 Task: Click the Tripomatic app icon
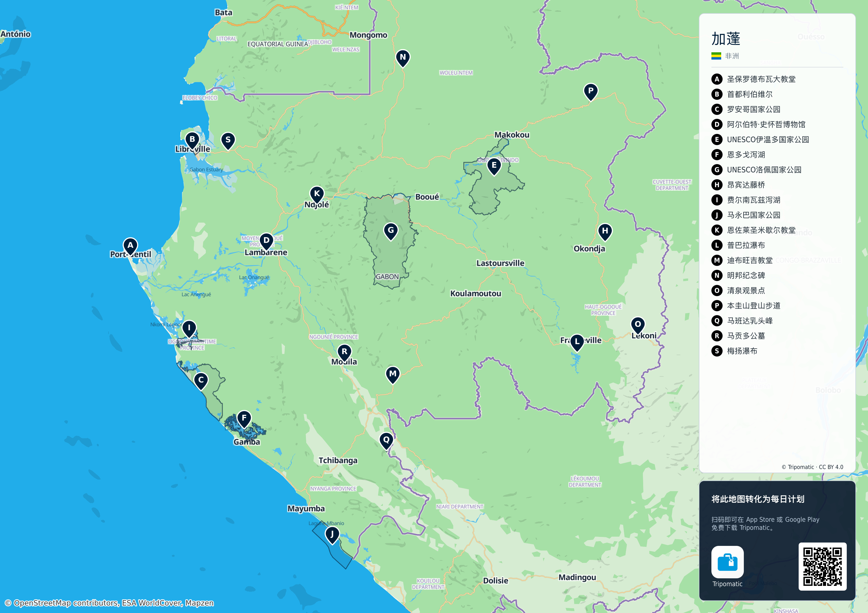tap(727, 562)
